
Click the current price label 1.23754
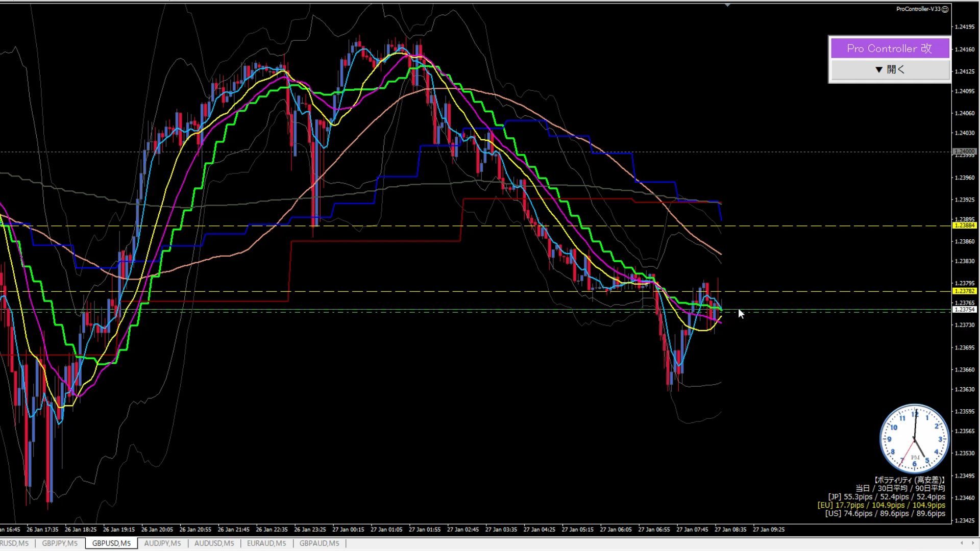(964, 310)
